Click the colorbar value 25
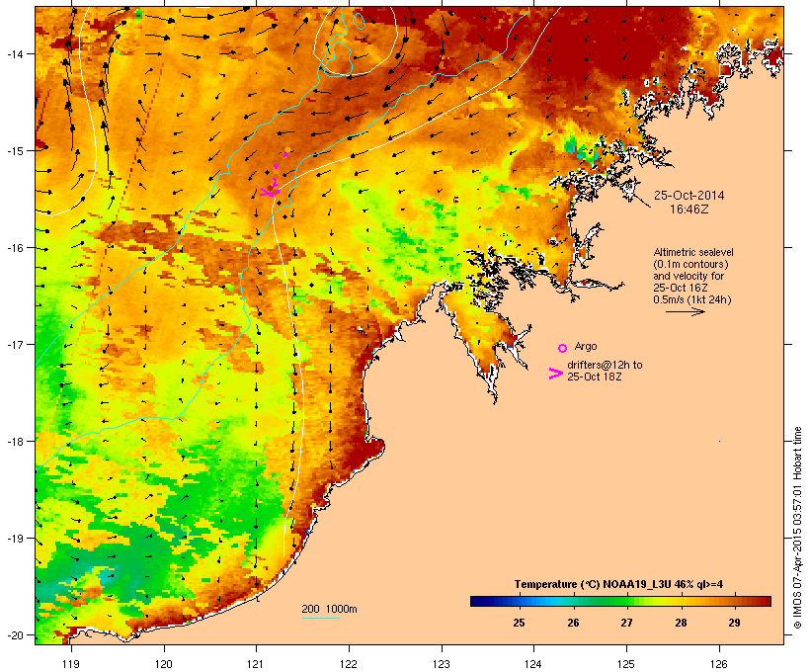The image size is (810, 672). (520, 623)
